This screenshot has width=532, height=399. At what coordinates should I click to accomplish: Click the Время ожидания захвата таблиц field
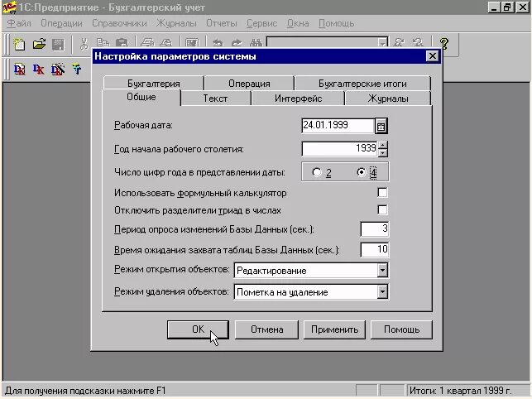click(375, 250)
